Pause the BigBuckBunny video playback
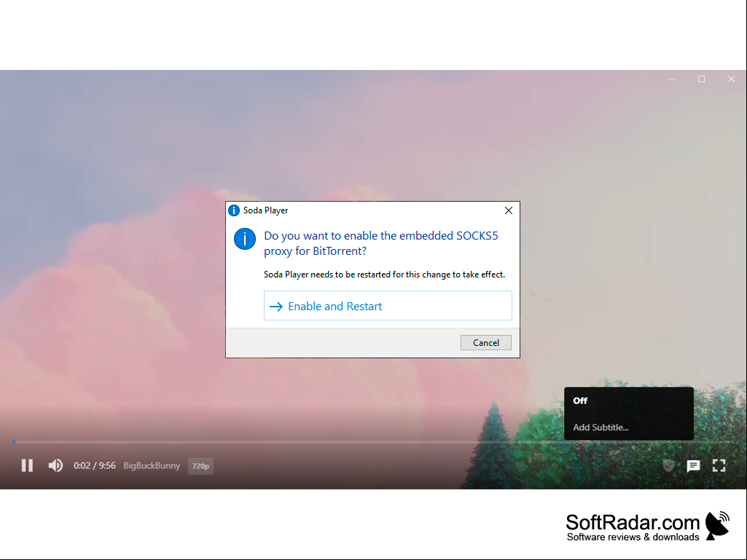The image size is (747, 560). pos(27,465)
